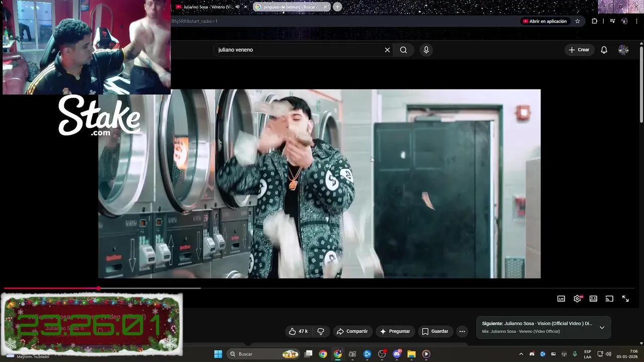
Task: Click Abrir en aplicación button
Action: (x=545, y=21)
